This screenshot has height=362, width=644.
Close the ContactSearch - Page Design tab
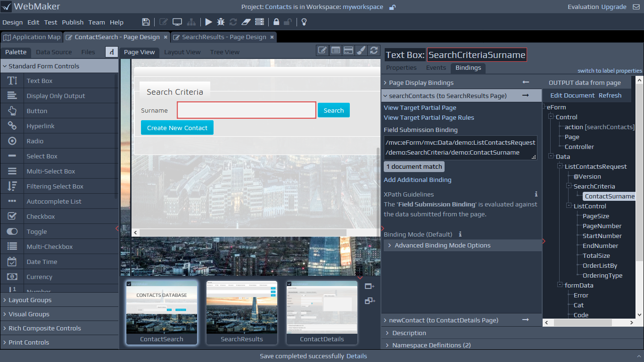tap(165, 37)
